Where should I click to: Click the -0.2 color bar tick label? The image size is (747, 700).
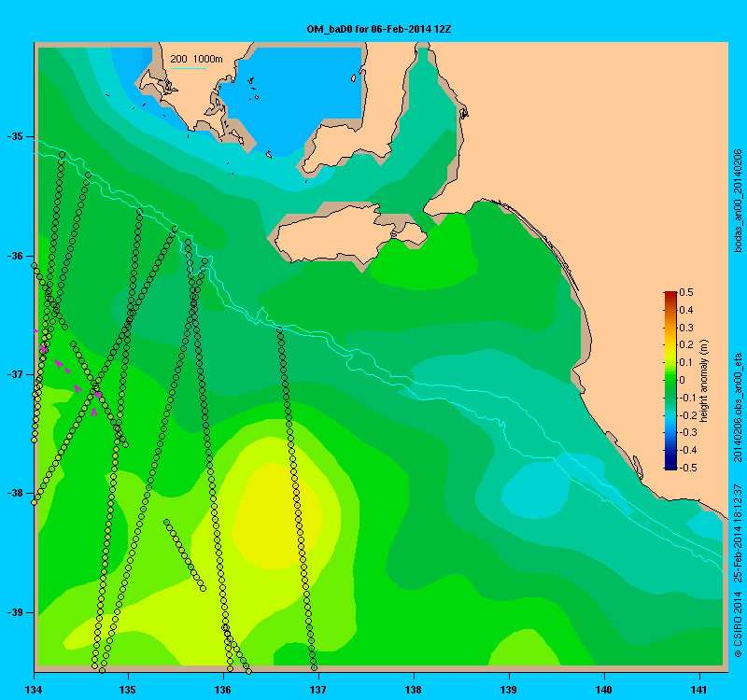click(x=686, y=415)
